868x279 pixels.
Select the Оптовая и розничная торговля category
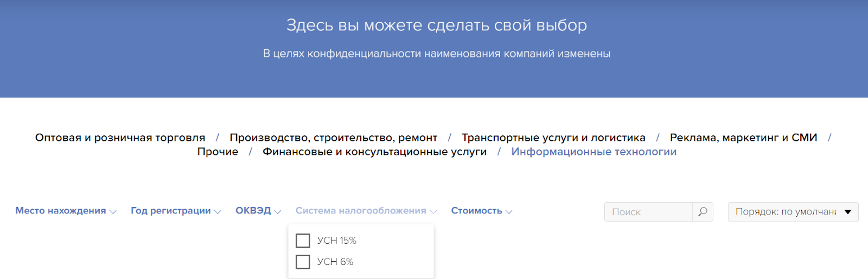120,138
